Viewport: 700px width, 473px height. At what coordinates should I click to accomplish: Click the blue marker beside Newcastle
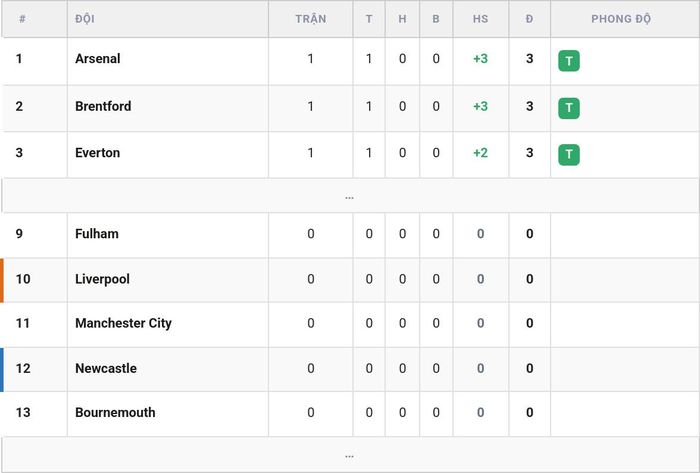(x=2, y=369)
